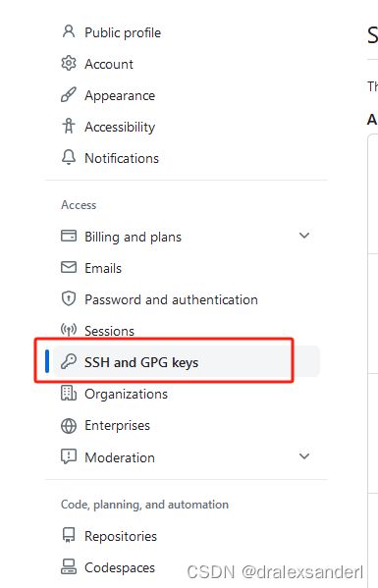Click the credit card icon for Billing
Screen dimensions: 378x588
(x=69, y=236)
